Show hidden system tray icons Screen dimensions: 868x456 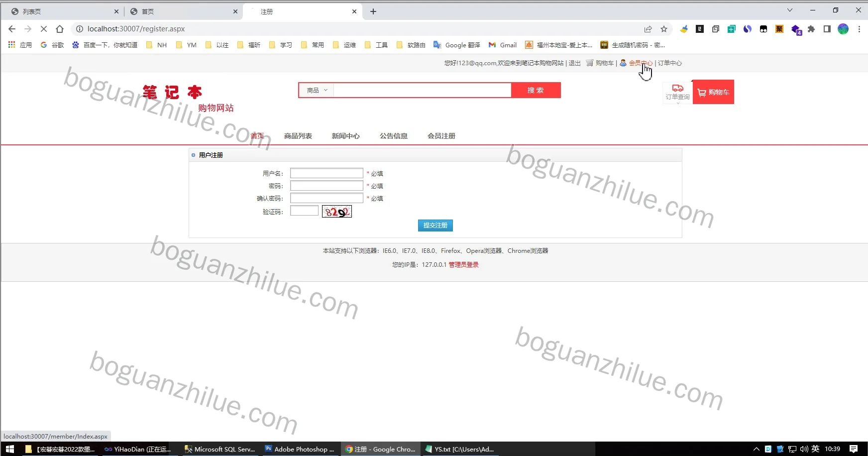coord(757,449)
